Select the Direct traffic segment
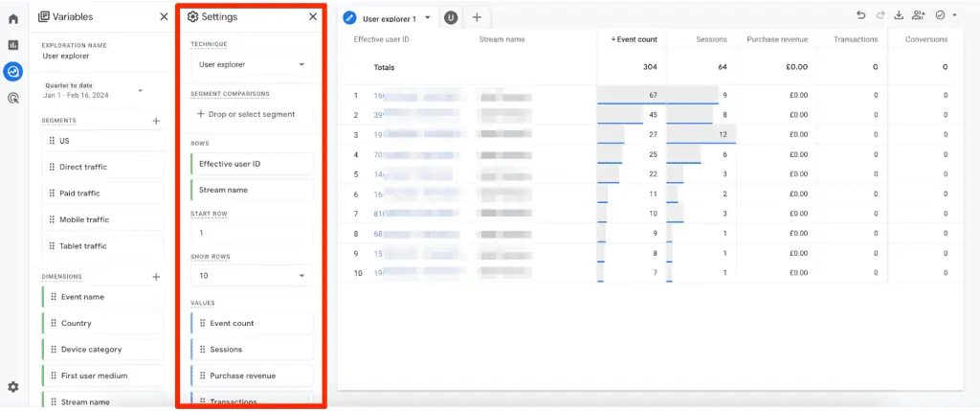This screenshot has width=980, height=411. [x=102, y=167]
